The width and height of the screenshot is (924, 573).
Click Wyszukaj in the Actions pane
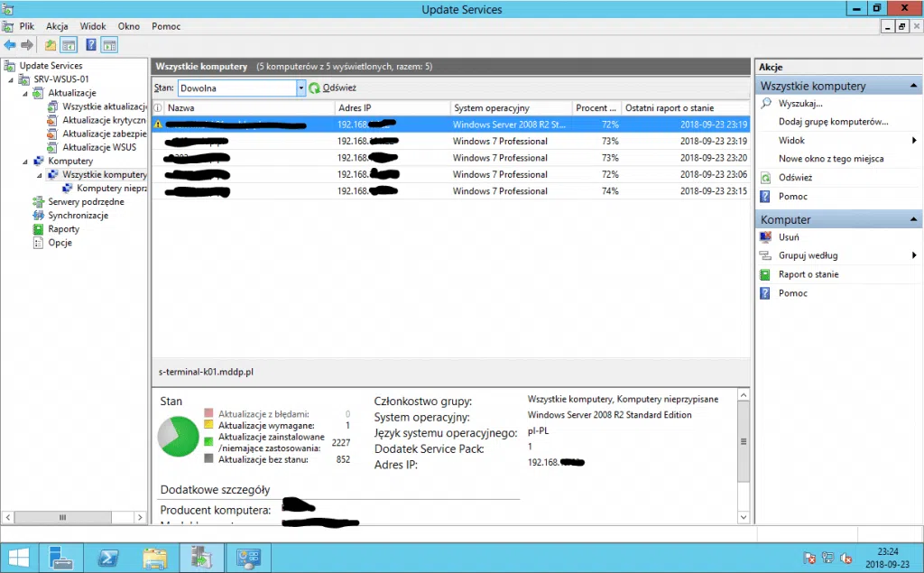point(800,104)
